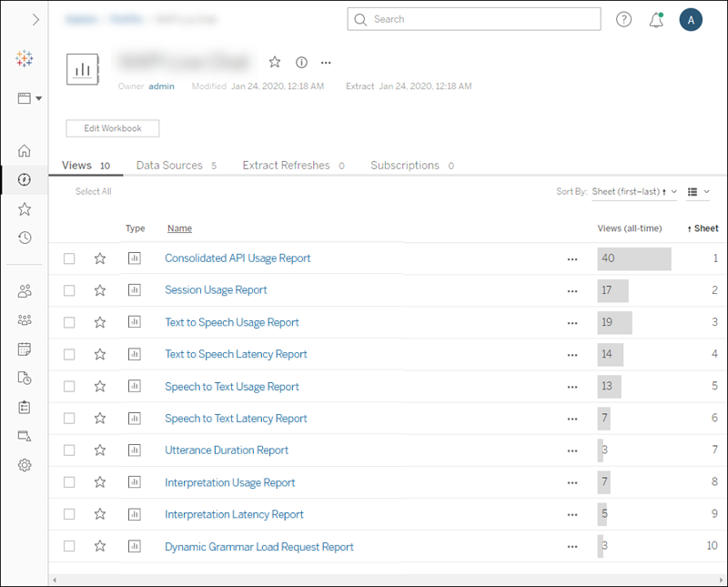Open the Sort By sheet dropdown
Image resolution: width=728 pixels, height=587 pixels.
[x=634, y=192]
